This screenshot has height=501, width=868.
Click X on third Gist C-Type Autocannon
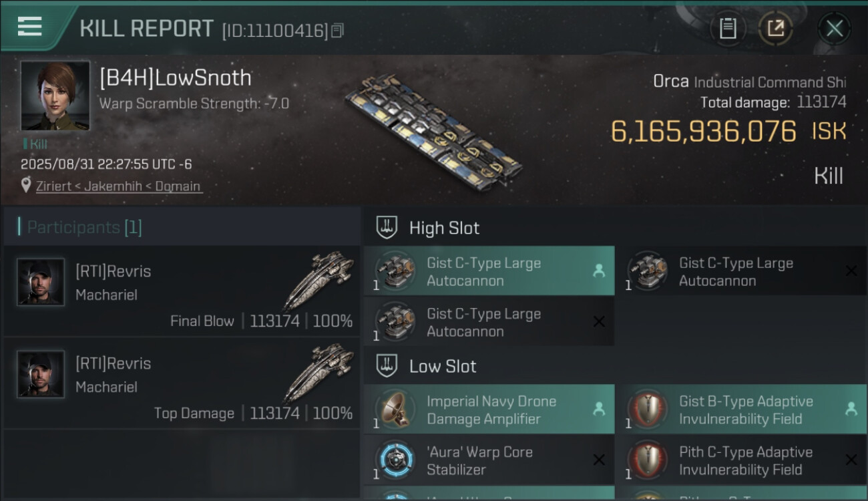coord(599,322)
